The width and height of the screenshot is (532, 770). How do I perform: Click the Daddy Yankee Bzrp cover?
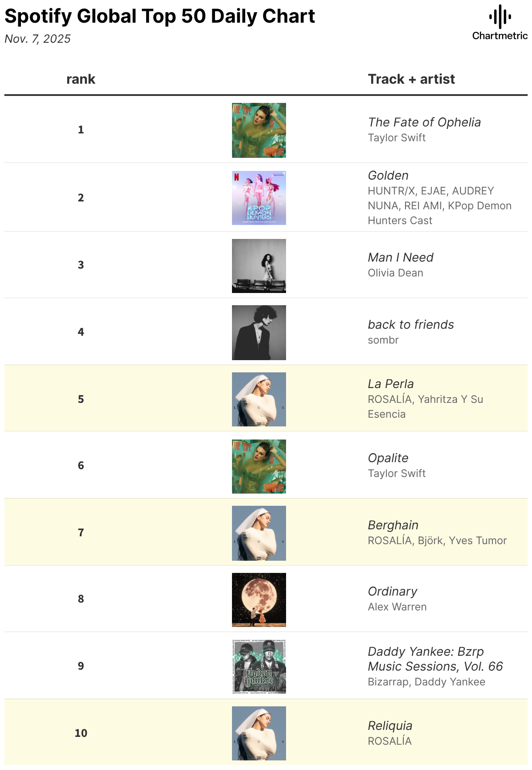coord(259,667)
